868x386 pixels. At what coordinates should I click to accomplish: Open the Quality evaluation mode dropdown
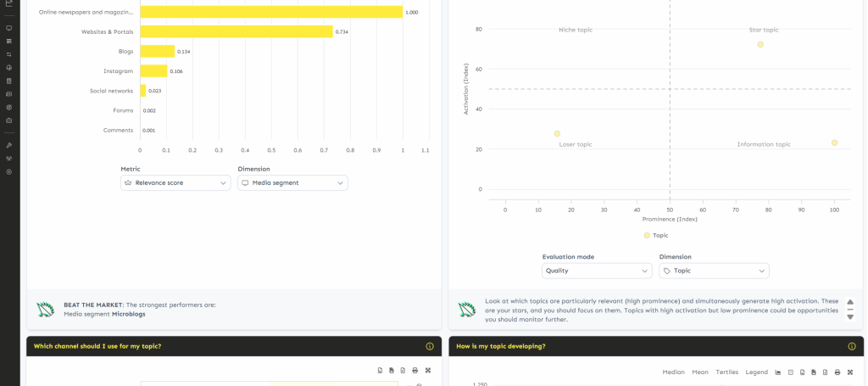pos(597,271)
